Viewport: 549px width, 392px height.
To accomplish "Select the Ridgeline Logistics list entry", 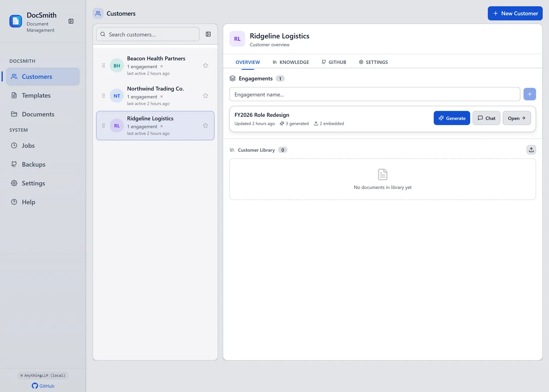I will 155,125.
